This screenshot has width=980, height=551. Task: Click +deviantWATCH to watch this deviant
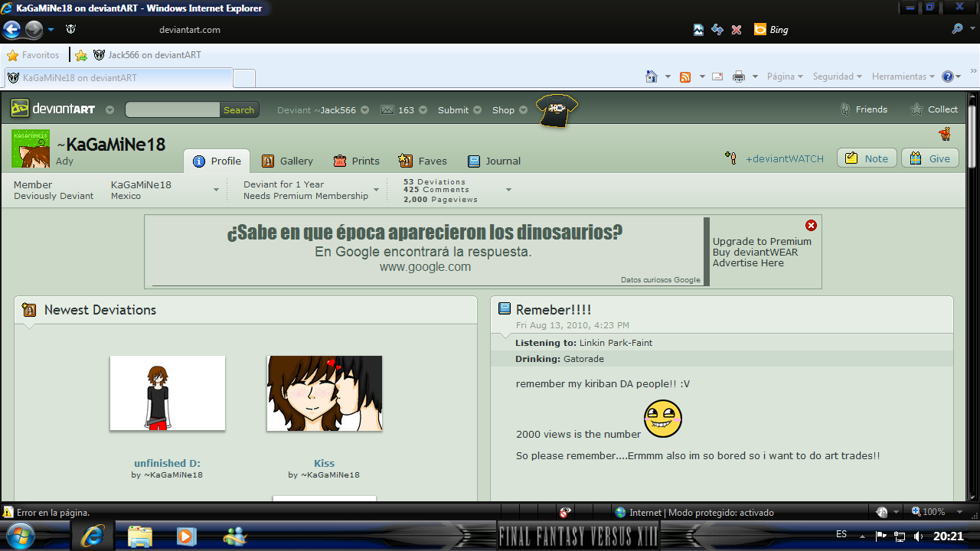click(x=774, y=158)
